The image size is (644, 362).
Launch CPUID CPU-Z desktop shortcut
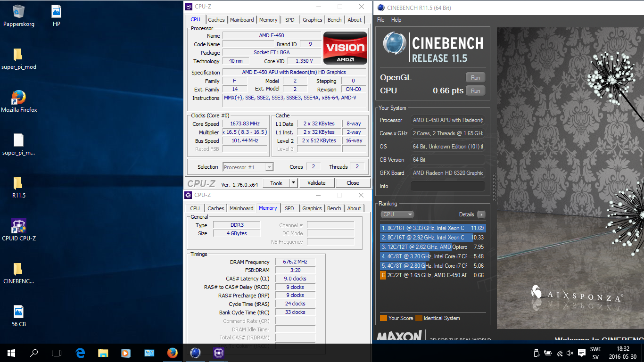(18, 230)
